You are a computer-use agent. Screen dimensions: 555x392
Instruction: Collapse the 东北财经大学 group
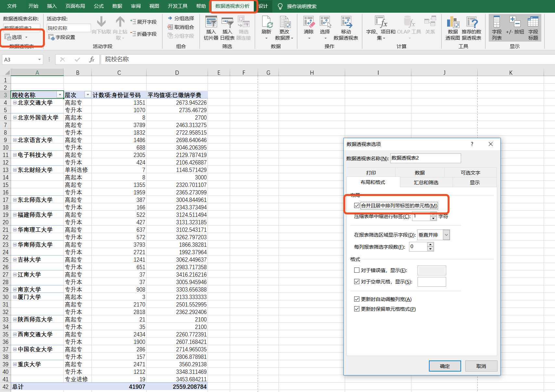(15, 170)
